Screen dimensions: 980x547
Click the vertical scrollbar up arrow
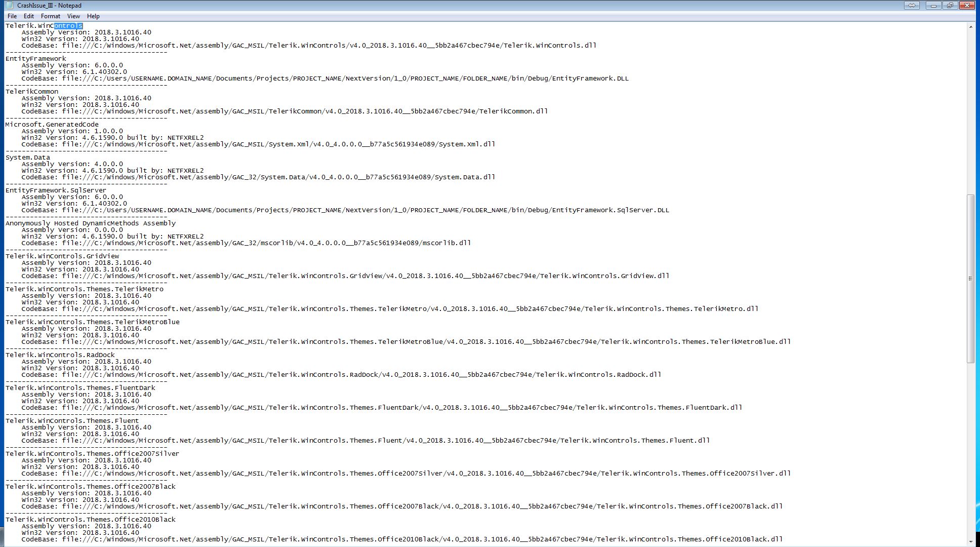(x=970, y=26)
